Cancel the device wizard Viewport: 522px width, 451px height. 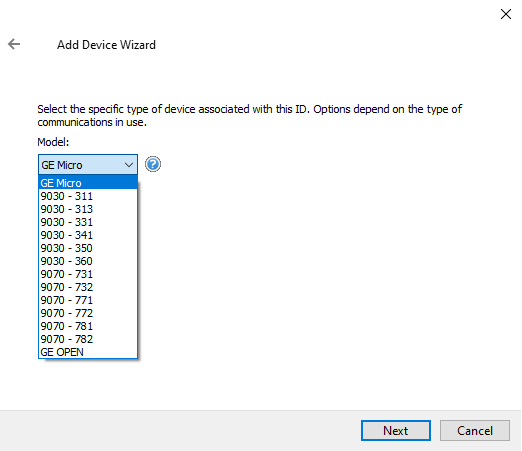475,431
